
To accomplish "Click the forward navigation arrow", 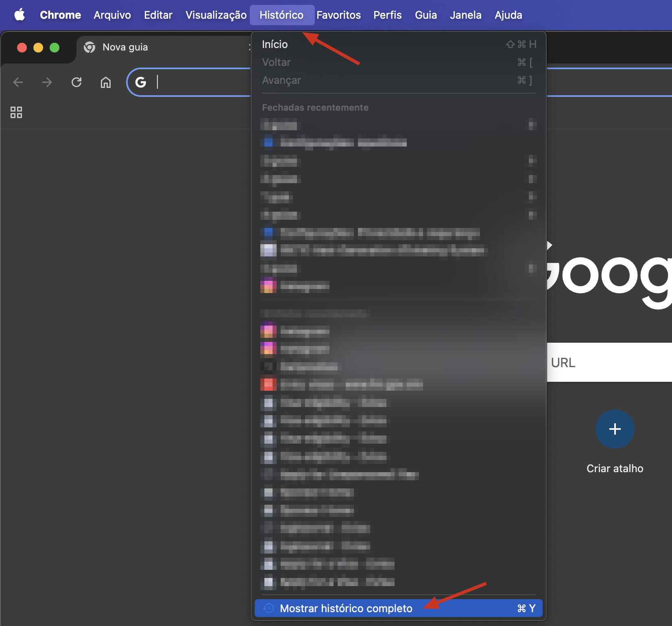I will (x=47, y=82).
